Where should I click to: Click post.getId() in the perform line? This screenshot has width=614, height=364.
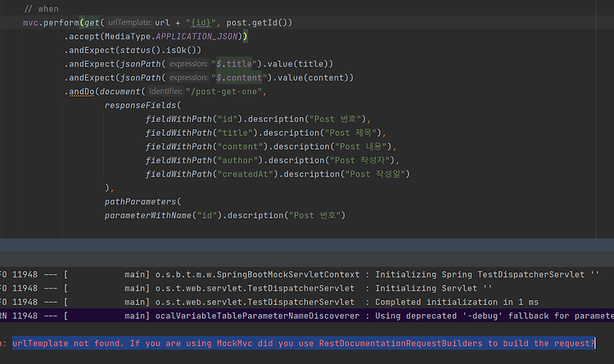pos(257,23)
